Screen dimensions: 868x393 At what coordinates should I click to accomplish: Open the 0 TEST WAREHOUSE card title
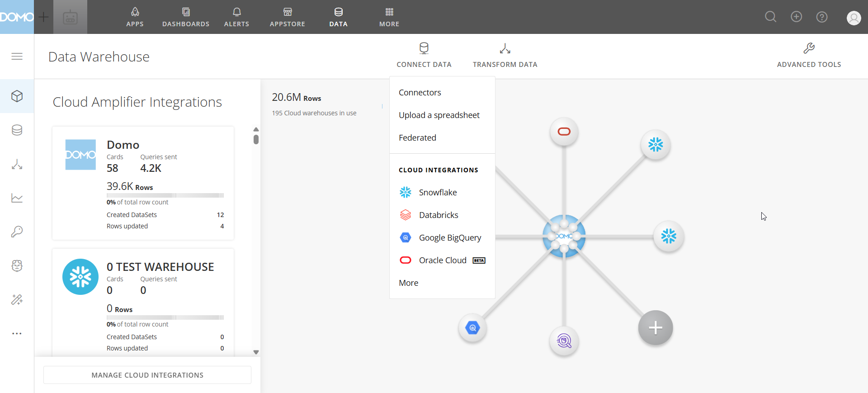tap(160, 267)
